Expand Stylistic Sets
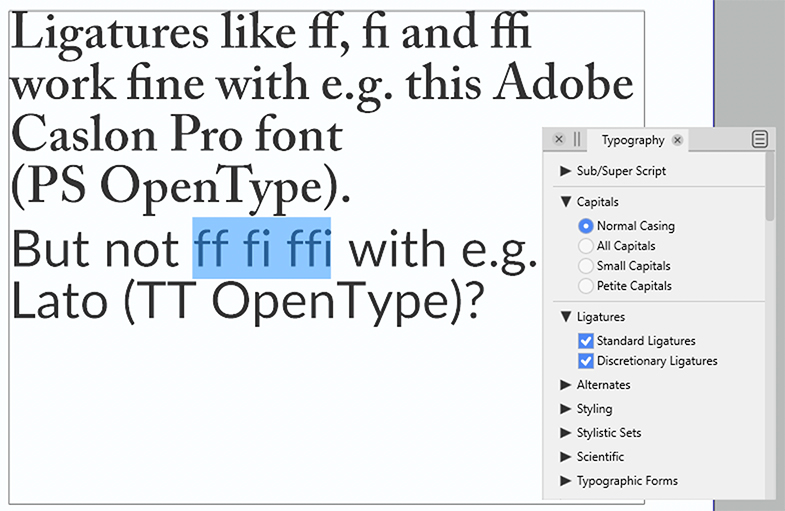Screen dimensions: 785x511 tap(566, 433)
